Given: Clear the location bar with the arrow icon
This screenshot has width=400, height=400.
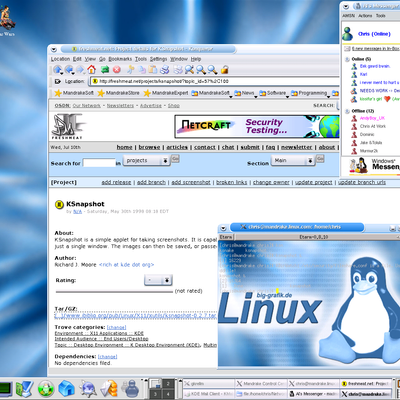Looking at the screenshot, I should 58,81.
